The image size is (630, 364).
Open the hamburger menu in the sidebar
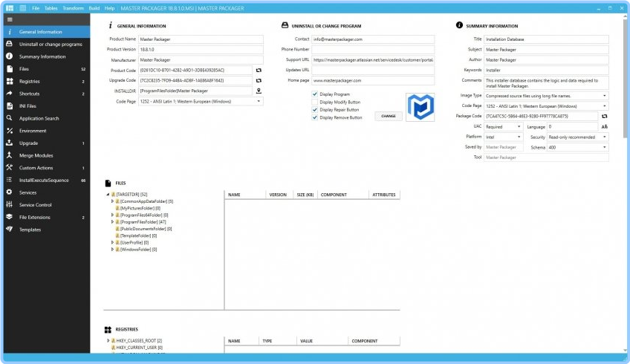10,19
